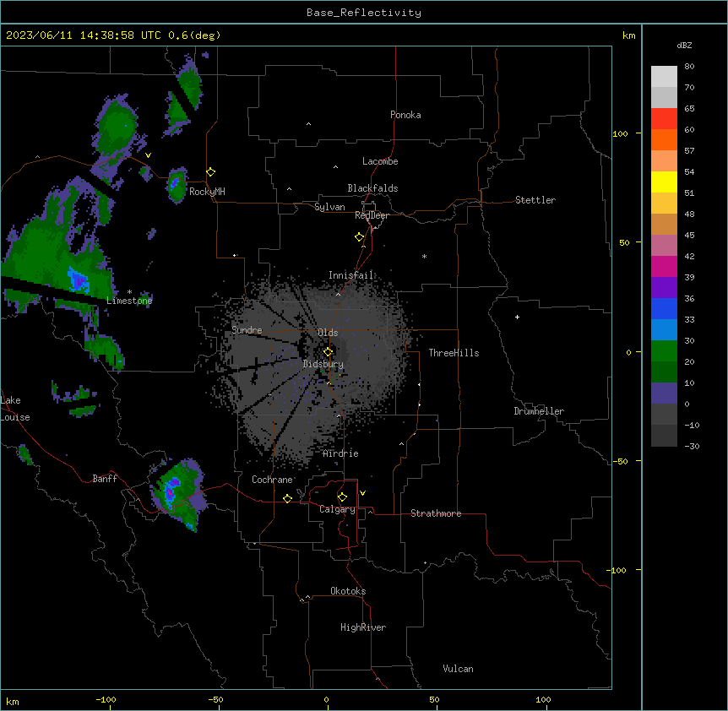The width and height of the screenshot is (728, 711).
Task: Click the Vulcan city label
Action: click(459, 669)
